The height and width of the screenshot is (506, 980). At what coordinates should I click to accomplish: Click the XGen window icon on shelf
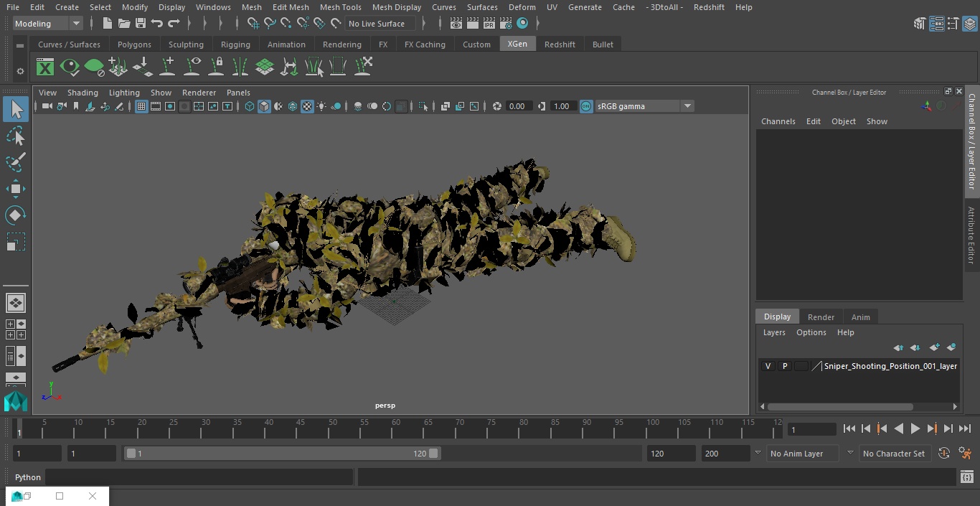[x=45, y=67]
